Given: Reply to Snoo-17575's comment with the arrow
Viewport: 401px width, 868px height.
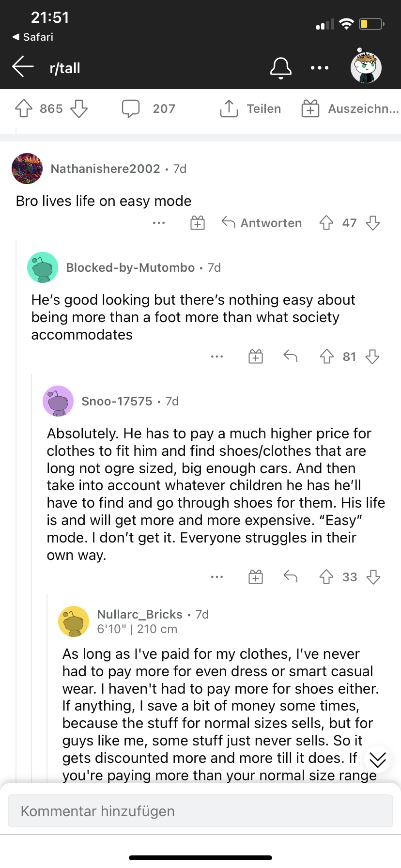Looking at the screenshot, I should 290,576.
